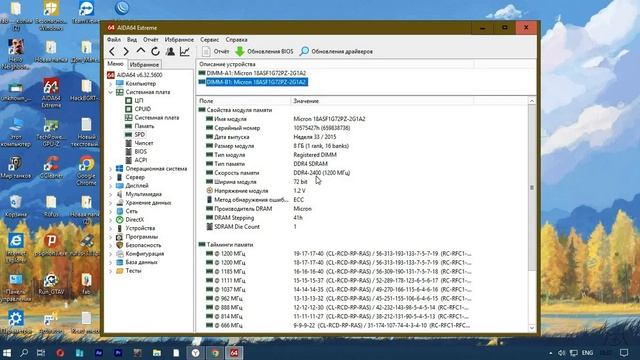The width and height of the screenshot is (640, 360).
Task: Switch to the Меню tab
Action: (115, 64)
